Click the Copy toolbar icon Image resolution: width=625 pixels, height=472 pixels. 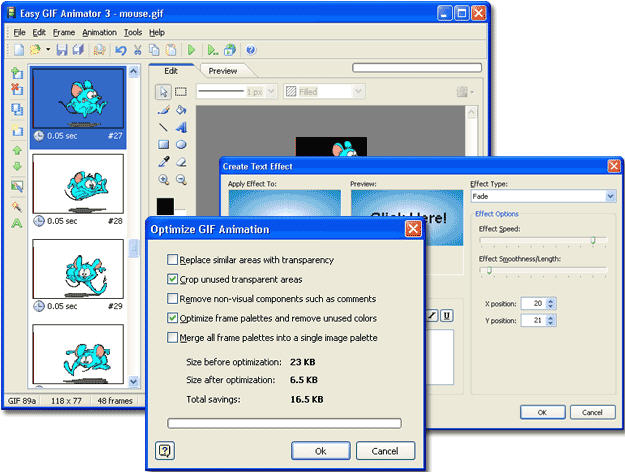[154, 50]
